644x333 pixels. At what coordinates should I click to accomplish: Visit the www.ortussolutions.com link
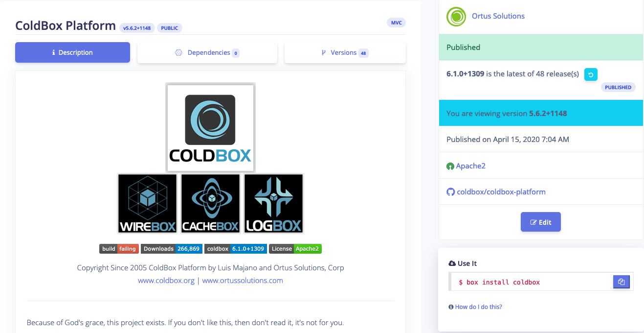[x=243, y=281]
